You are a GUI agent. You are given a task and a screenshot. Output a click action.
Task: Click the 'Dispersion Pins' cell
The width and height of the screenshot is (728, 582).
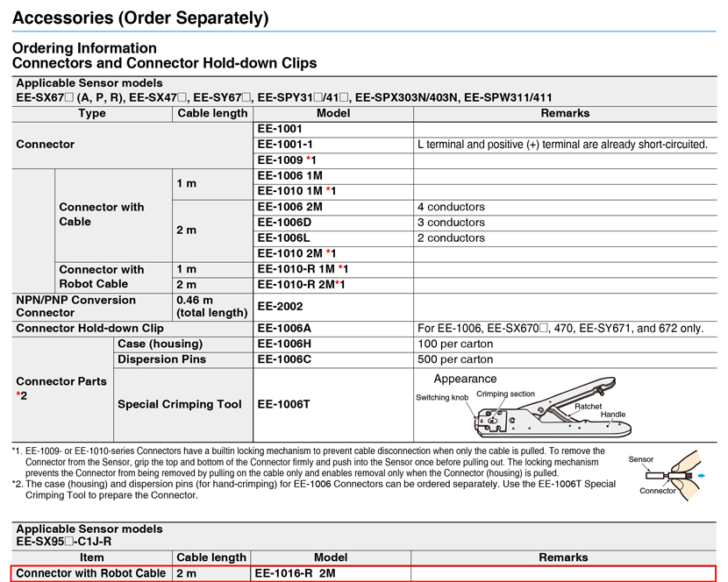click(183, 359)
